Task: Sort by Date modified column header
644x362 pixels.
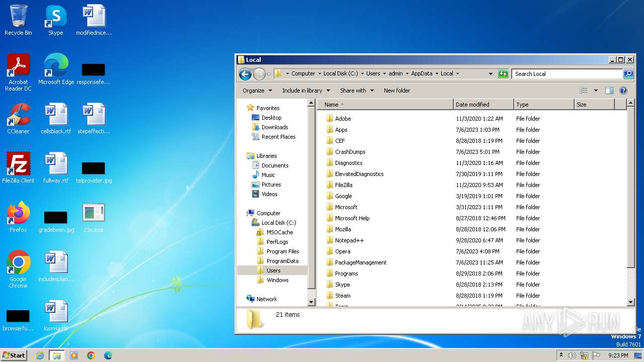Action: [484, 105]
